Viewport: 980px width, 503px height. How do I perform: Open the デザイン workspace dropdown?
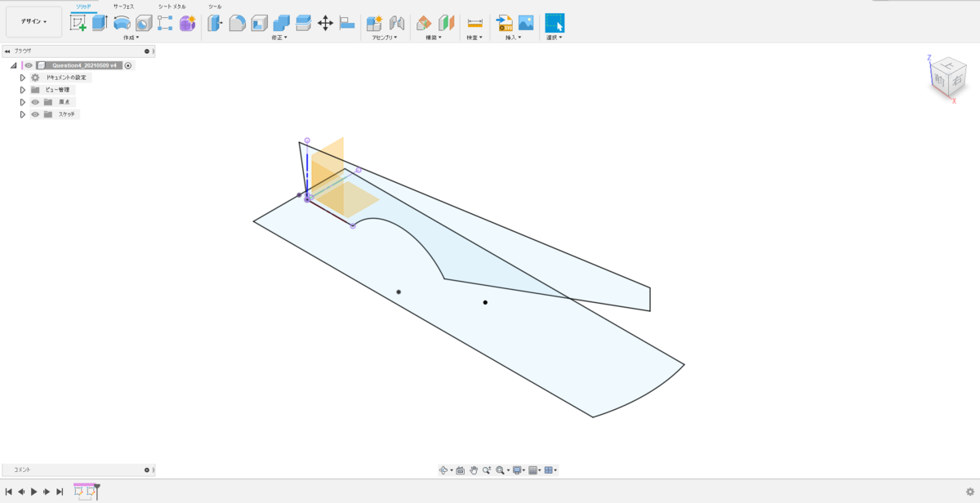33,22
